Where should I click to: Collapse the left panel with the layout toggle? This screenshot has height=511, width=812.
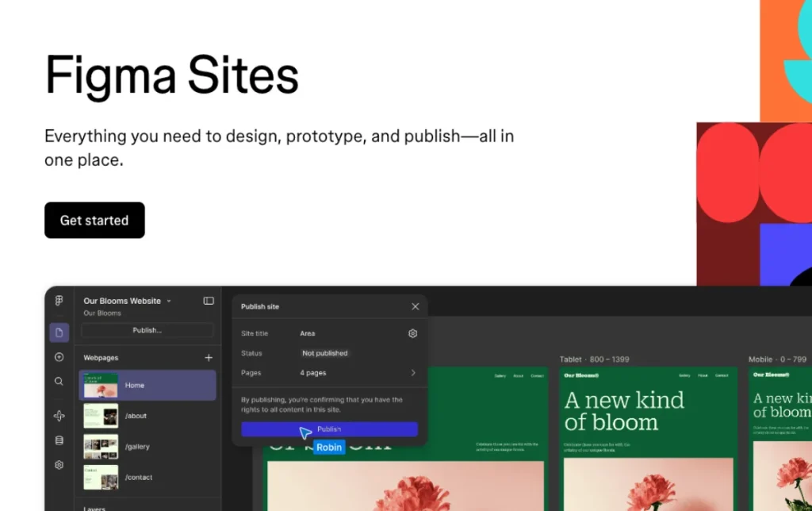[208, 301]
